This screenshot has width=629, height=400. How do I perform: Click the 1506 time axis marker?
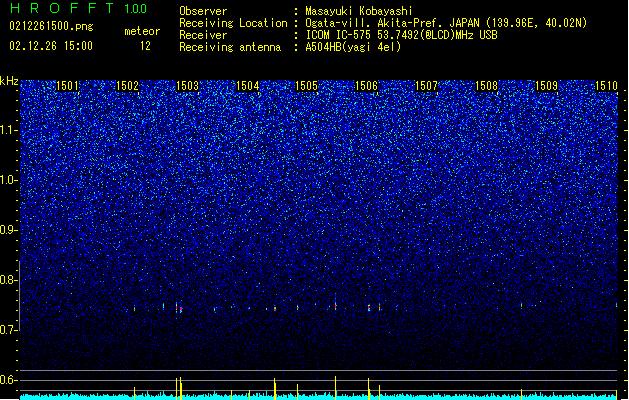pos(367,86)
